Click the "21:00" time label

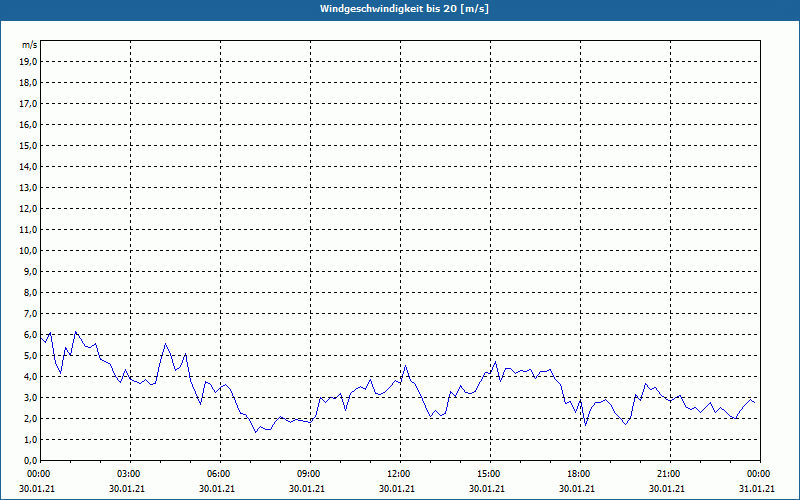[670, 474]
